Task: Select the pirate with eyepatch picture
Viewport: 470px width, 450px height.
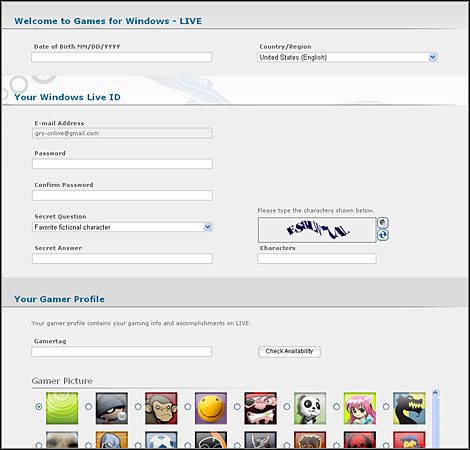Action: click(x=260, y=408)
